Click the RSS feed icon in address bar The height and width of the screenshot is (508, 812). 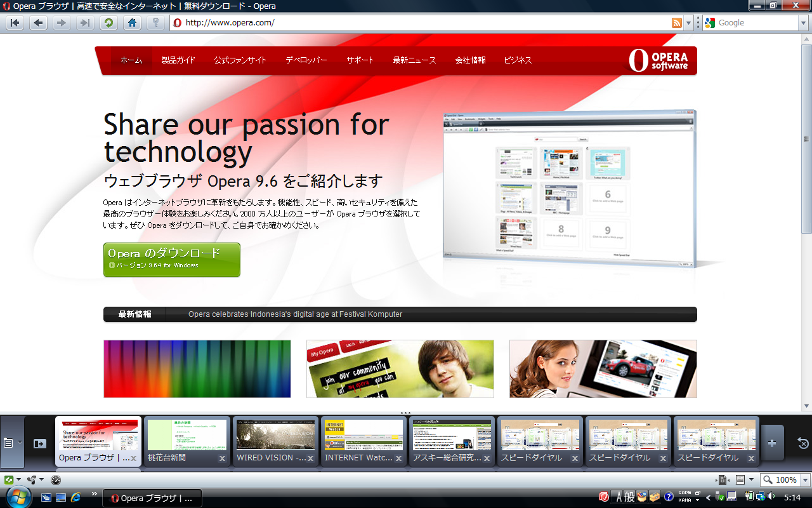click(677, 23)
